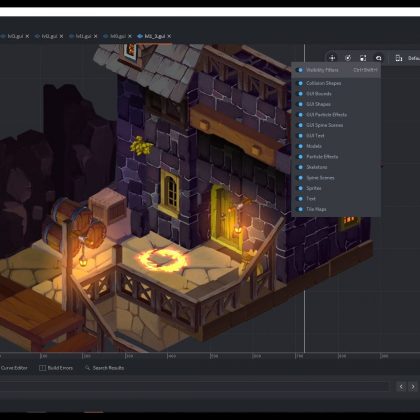Open the Default layout selector

coord(407,58)
